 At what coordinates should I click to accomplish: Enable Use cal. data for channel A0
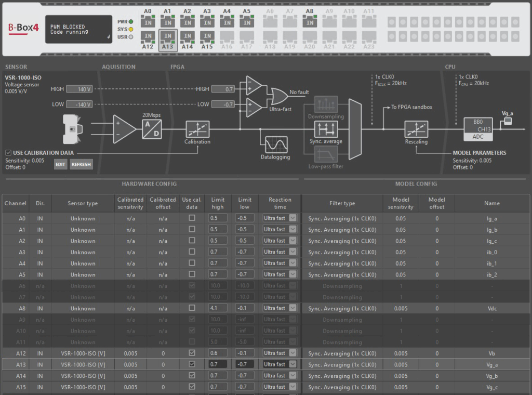point(192,218)
